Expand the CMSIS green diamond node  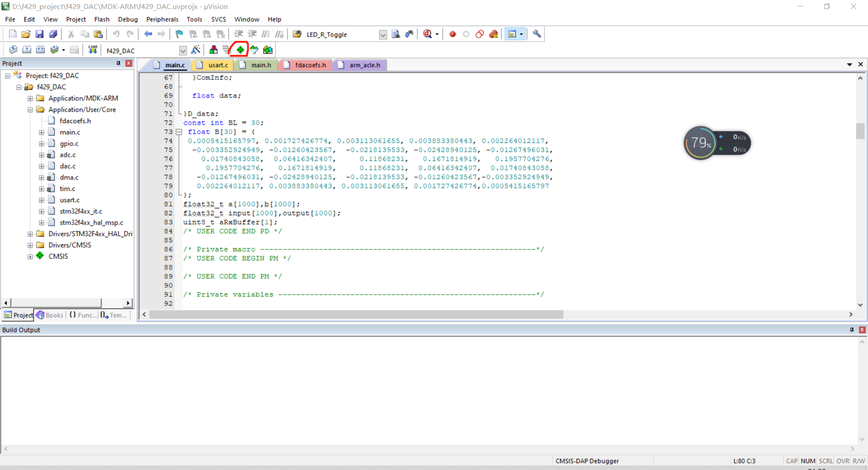pos(30,257)
